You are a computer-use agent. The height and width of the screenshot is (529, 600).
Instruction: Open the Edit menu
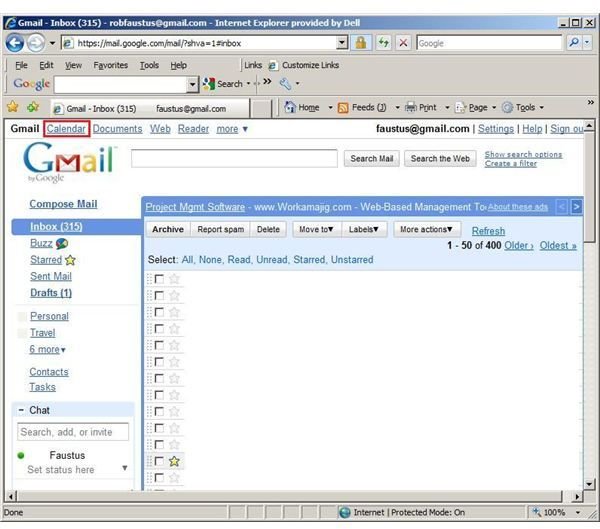pyautogui.click(x=46, y=65)
